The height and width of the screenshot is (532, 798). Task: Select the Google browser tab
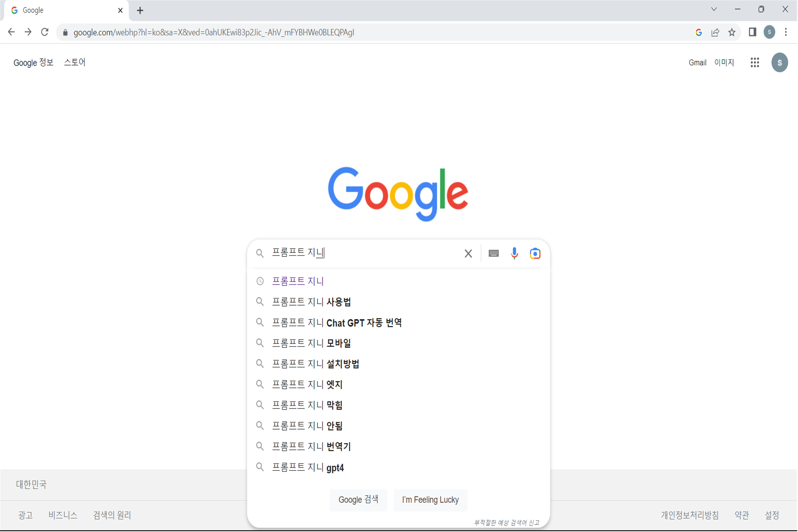pos(66,11)
